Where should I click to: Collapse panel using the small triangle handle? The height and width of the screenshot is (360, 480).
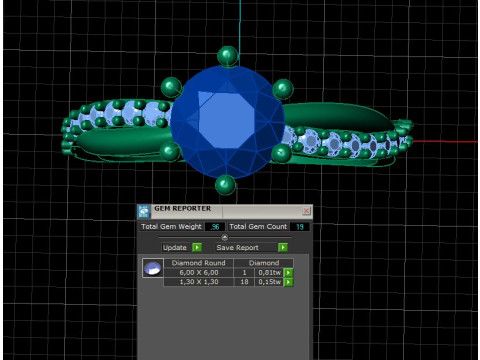(x=225, y=237)
